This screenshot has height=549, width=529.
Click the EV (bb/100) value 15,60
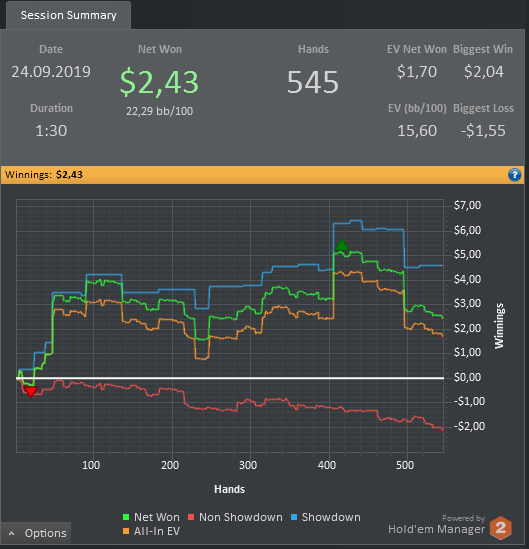click(417, 131)
